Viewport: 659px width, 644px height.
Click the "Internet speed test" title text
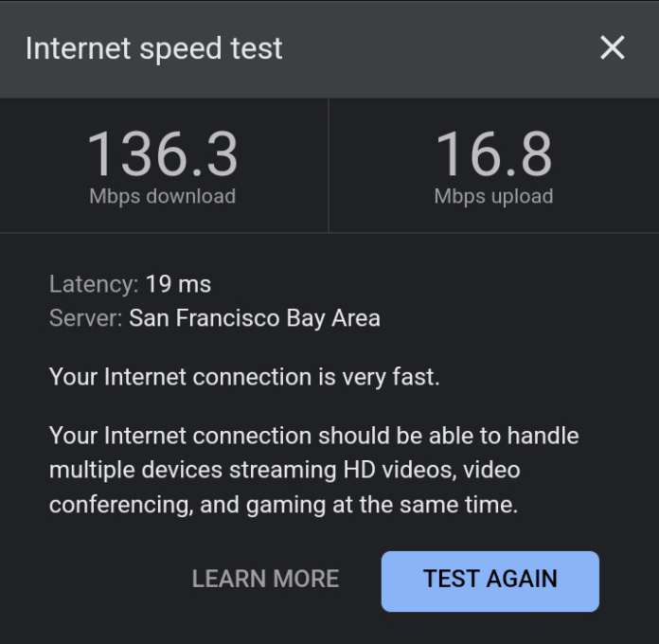153,48
